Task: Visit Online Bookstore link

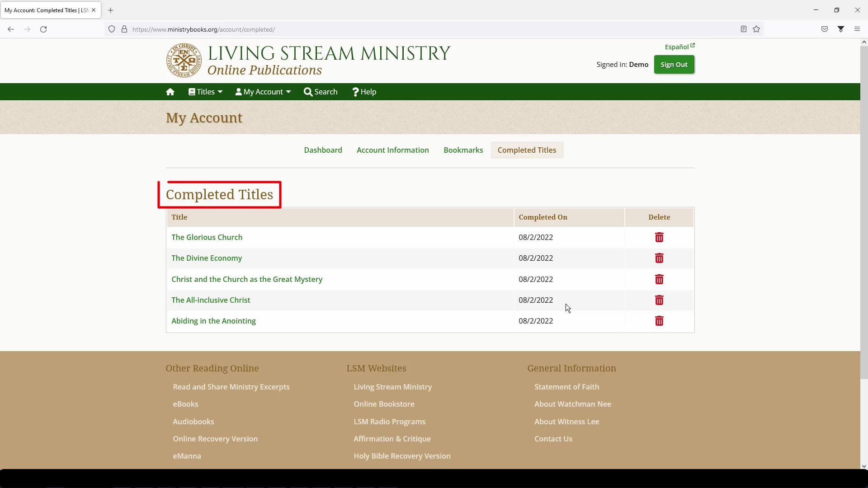Action: click(x=384, y=404)
